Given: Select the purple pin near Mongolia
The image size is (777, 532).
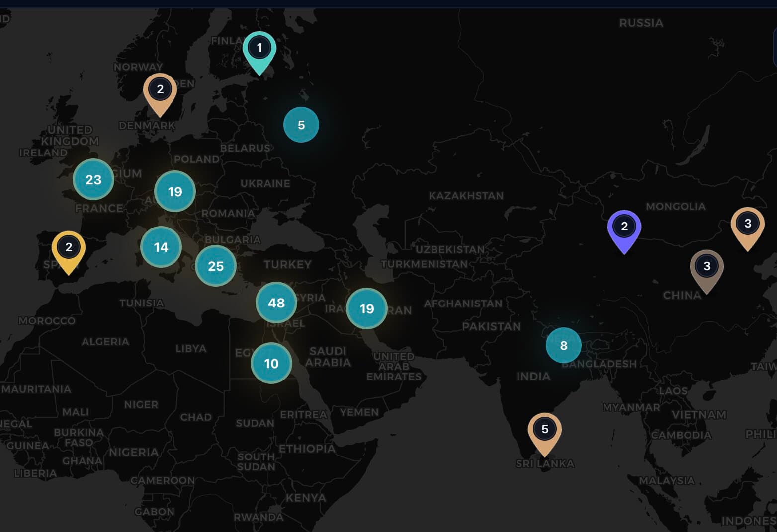Looking at the screenshot, I should point(624,227).
